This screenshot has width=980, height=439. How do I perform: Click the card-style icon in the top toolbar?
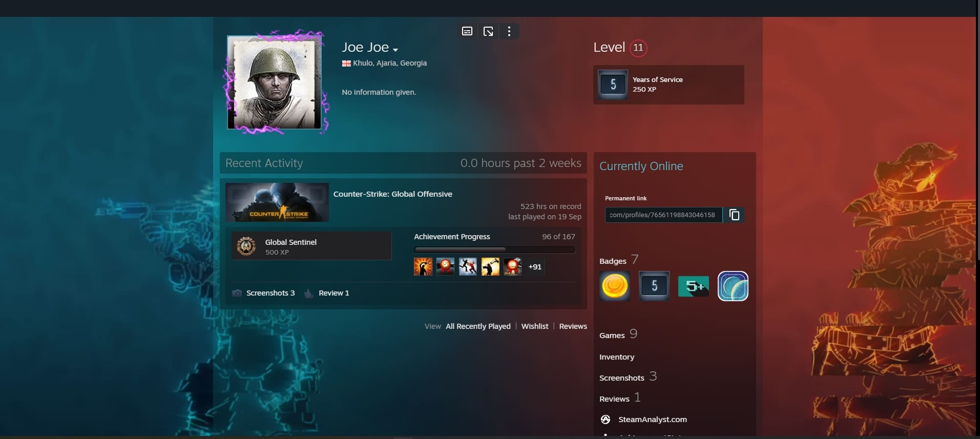coord(467,31)
